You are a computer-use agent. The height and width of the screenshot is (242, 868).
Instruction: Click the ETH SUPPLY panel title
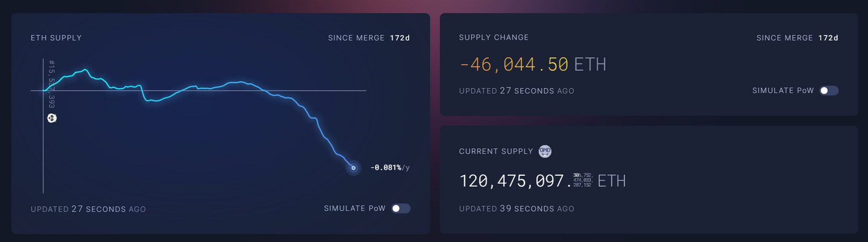point(57,38)
